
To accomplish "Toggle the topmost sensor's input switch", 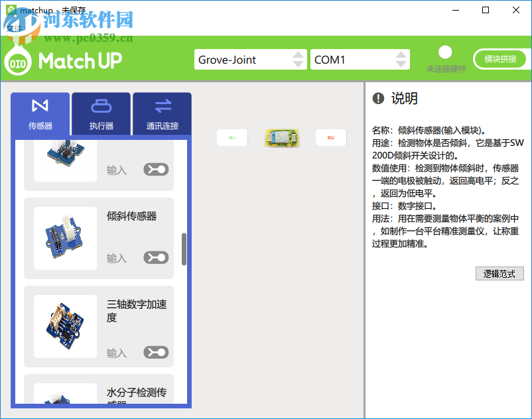I will pos(155,169).
